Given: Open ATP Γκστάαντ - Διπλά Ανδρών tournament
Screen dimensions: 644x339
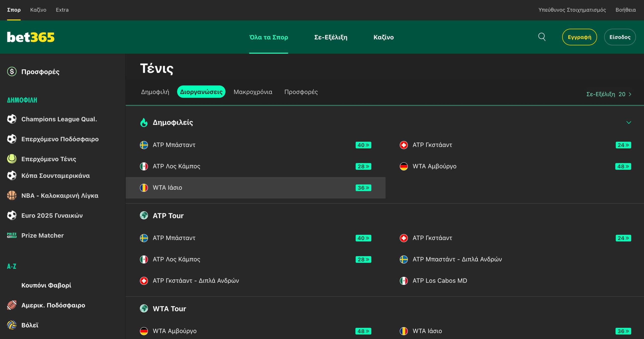Looking at the screenshot, I should pos(196,281).
